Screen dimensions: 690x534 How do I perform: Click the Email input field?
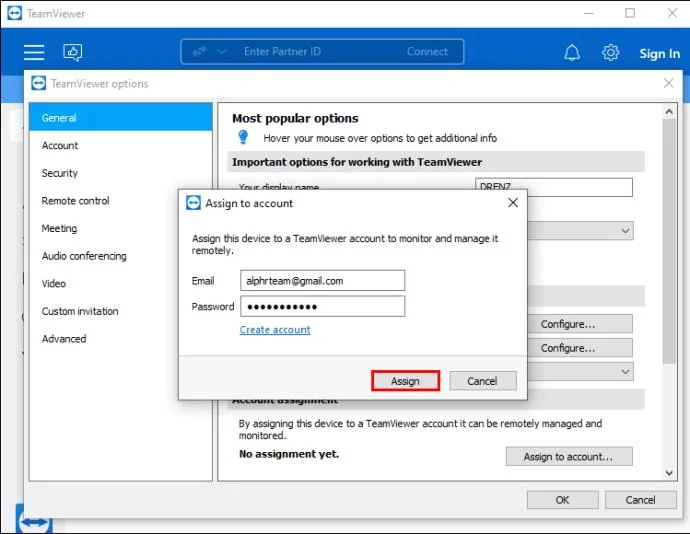[x=323, y=281]
